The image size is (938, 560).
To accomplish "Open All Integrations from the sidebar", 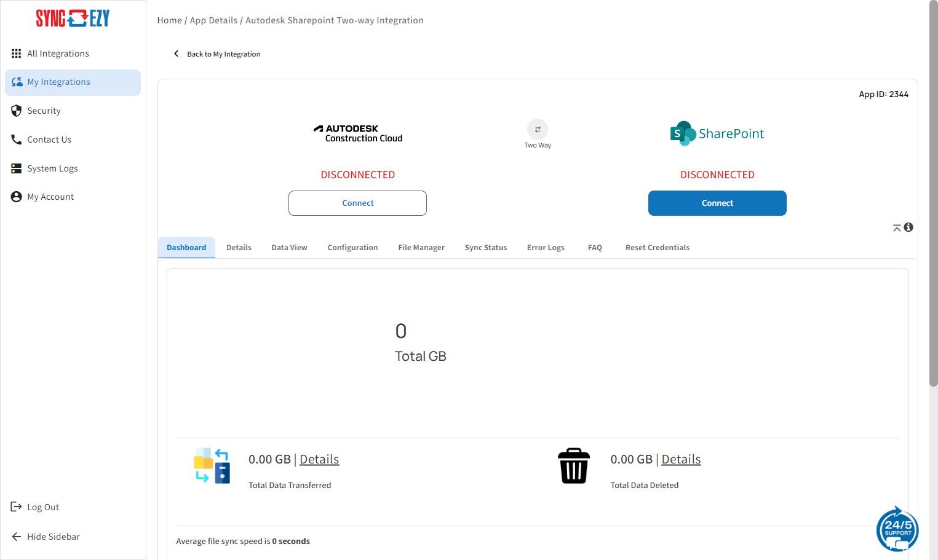I will click(73, 53).
